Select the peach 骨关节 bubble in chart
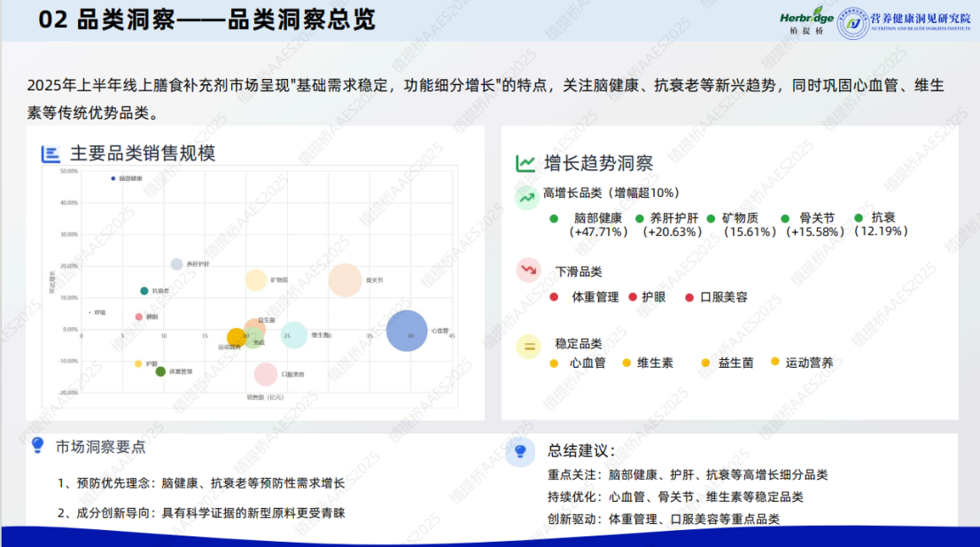 346,280
